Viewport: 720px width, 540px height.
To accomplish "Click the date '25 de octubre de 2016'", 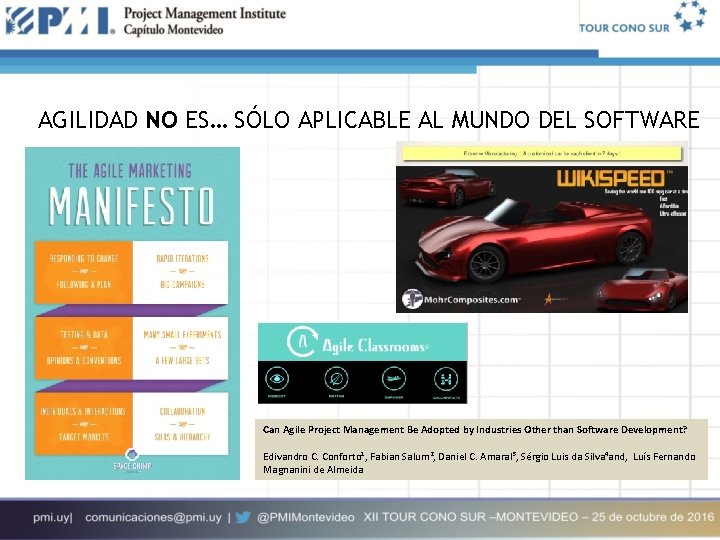I will pos(652,517).
